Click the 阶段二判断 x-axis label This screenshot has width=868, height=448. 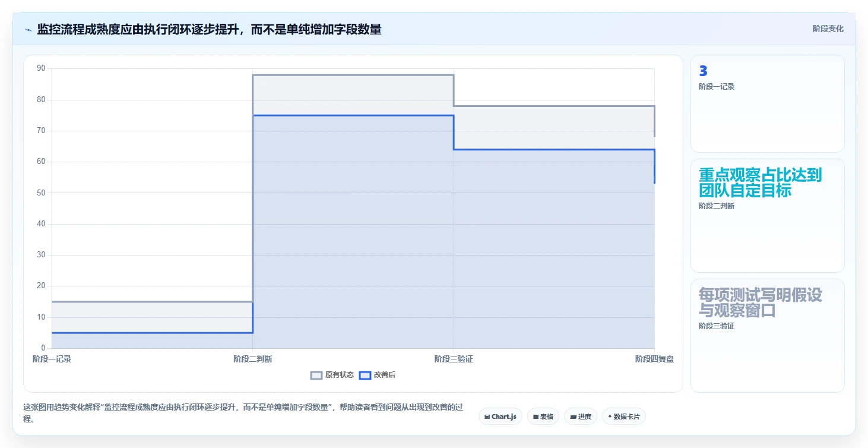253,359
